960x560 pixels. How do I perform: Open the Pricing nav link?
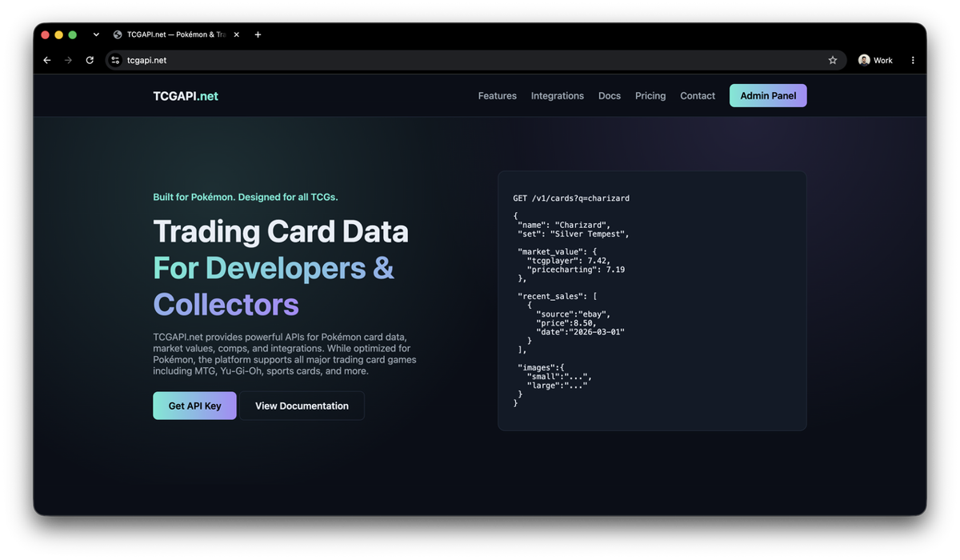650,96
